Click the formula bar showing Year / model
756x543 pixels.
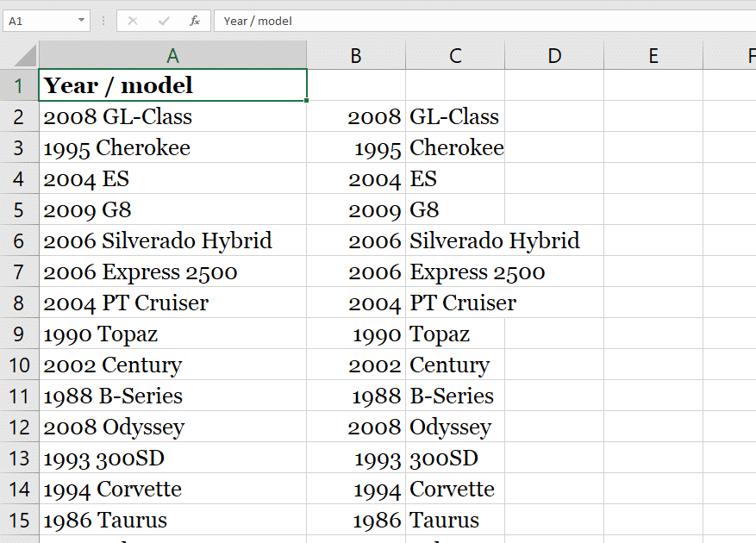point(345,21)
